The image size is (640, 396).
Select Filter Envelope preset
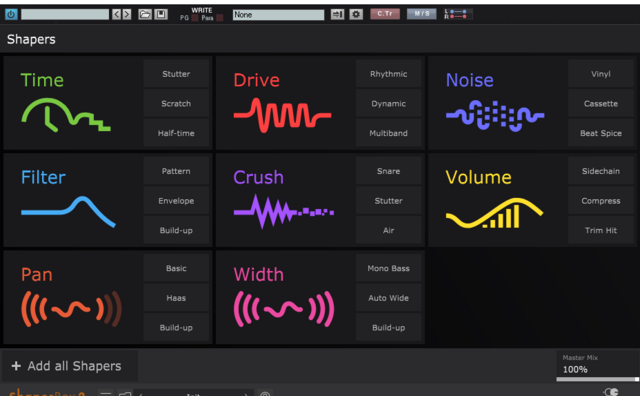[176, 201]
